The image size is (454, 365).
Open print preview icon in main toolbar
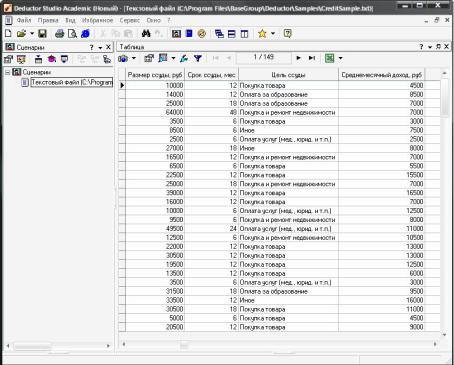point(72,33)
